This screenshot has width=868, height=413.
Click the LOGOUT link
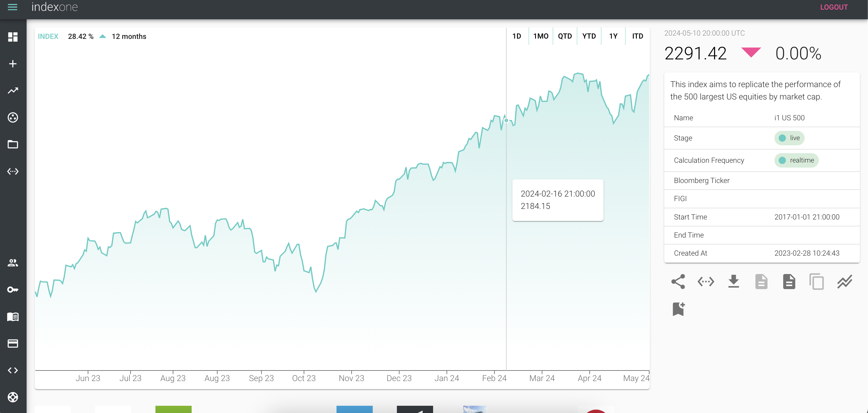(834, 7)
